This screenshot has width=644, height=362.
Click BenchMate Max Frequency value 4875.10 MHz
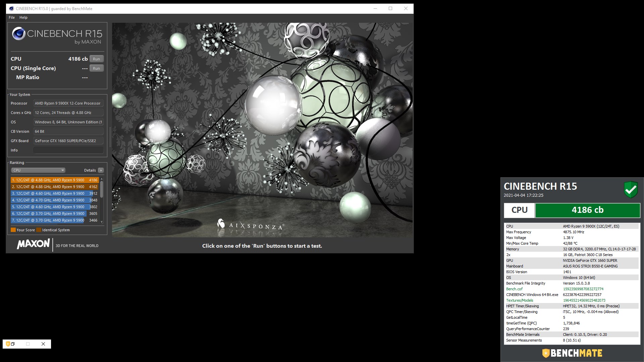click(573, 232)
